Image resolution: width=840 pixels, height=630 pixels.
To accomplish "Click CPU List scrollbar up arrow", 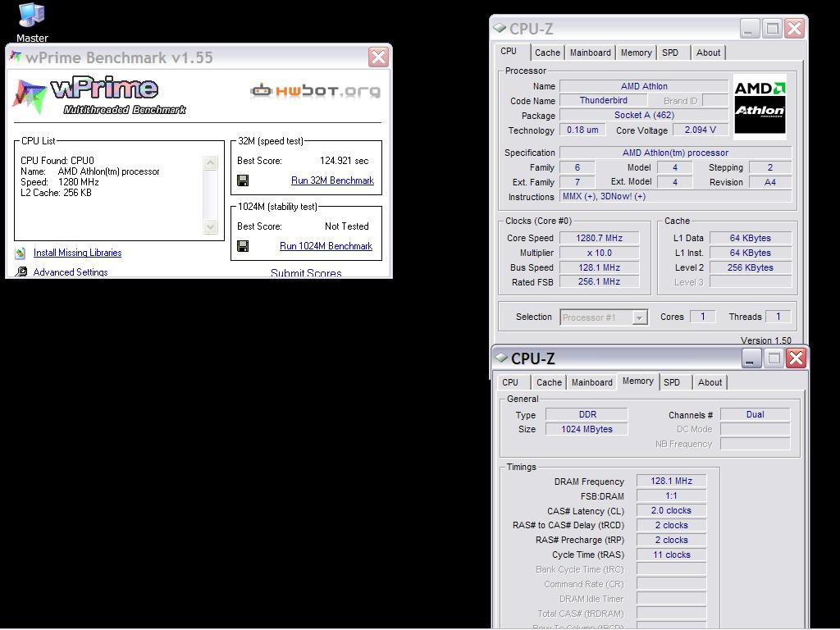I will (211, 163).
